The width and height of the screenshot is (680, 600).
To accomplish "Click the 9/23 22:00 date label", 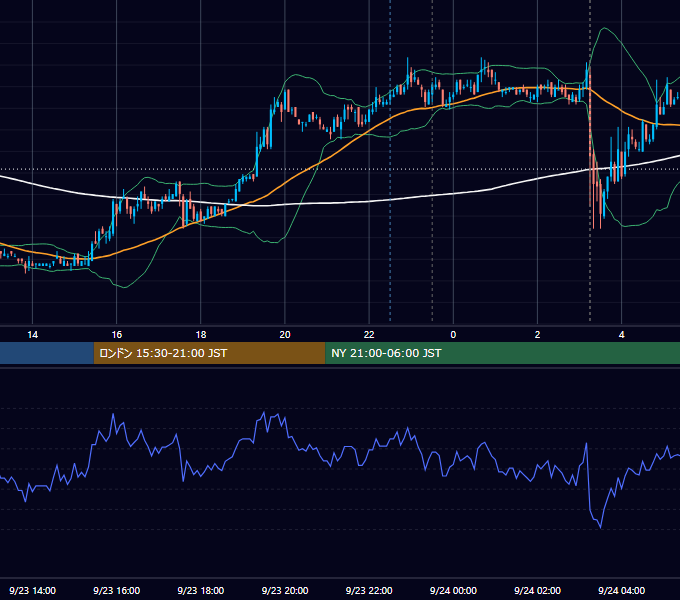I will pyautogui.click(x=369, y=590).
